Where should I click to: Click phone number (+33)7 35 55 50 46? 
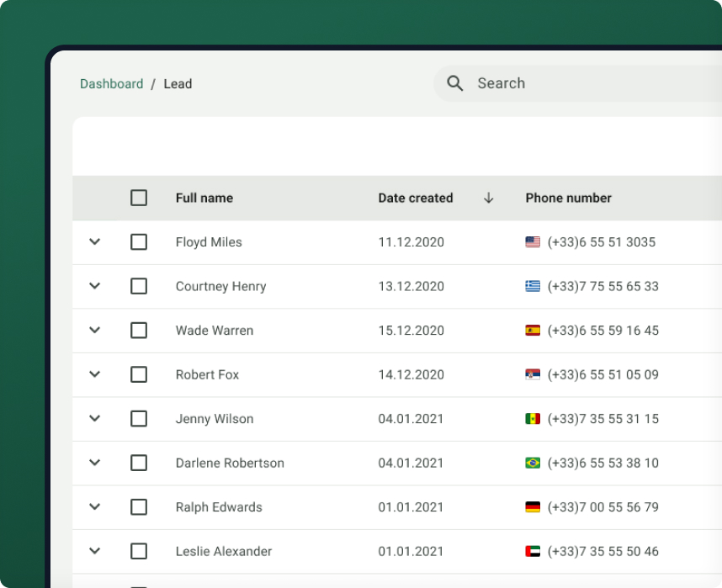[x=603, y=552]
